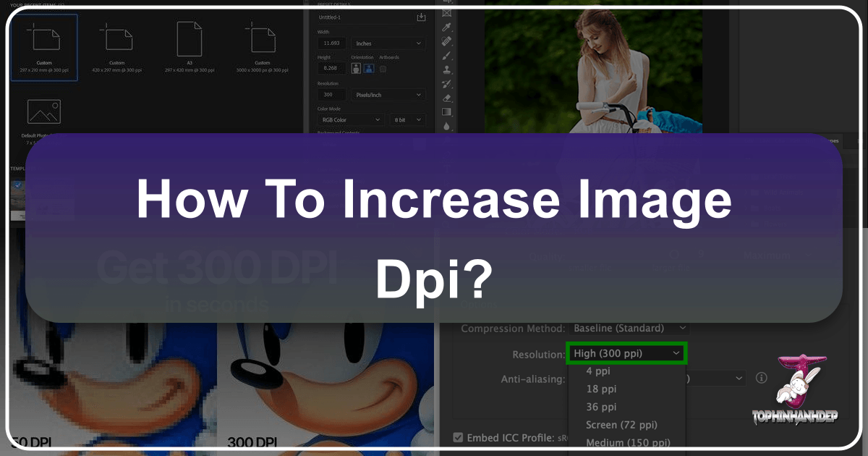Open the RGB Color mode selector
Screen dimensions: 868x456
pos(350,119)
